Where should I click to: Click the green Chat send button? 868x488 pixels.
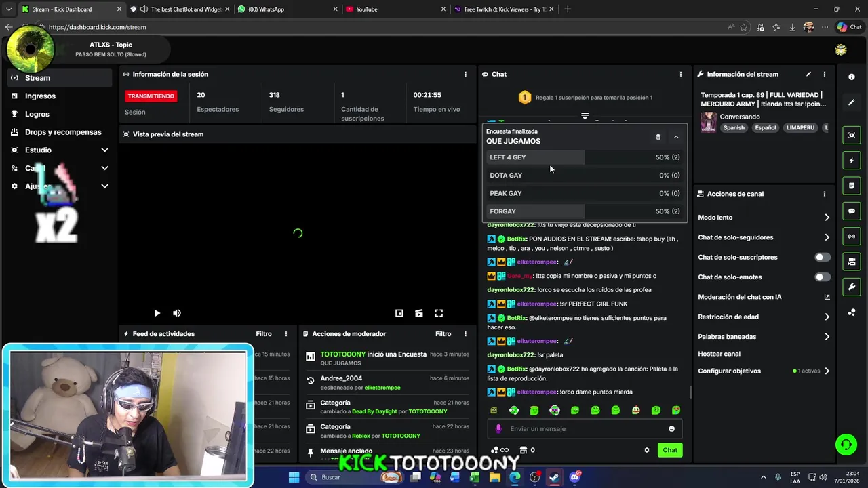point(670,450)
